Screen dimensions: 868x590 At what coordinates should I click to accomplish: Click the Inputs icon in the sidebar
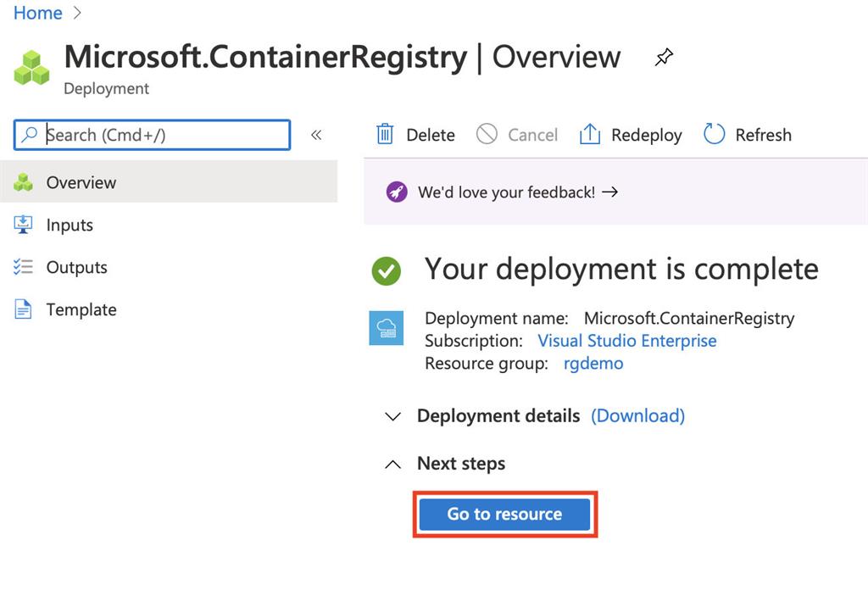pos(25,225)
